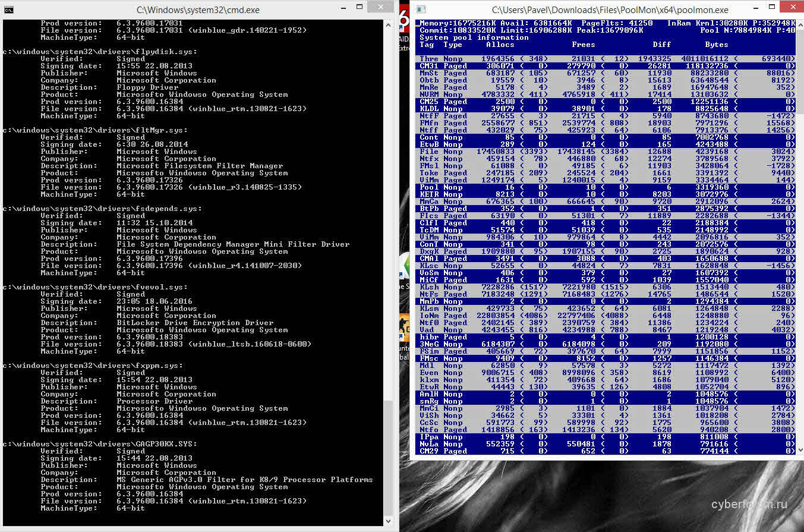Click the cmd vertical scrollbar thumb
The height and width of the screenshot is (532, 804).
(x=389, y=458)
